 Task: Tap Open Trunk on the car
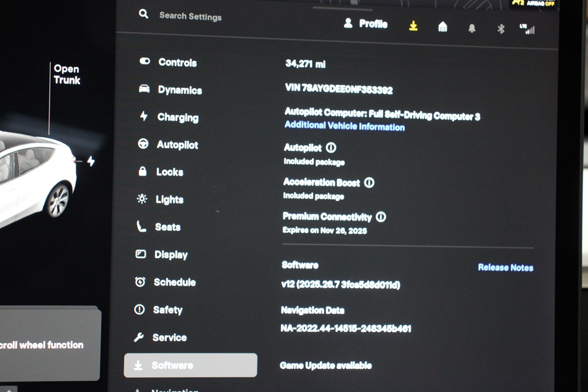pyautogui.click(x=67, y=75)
